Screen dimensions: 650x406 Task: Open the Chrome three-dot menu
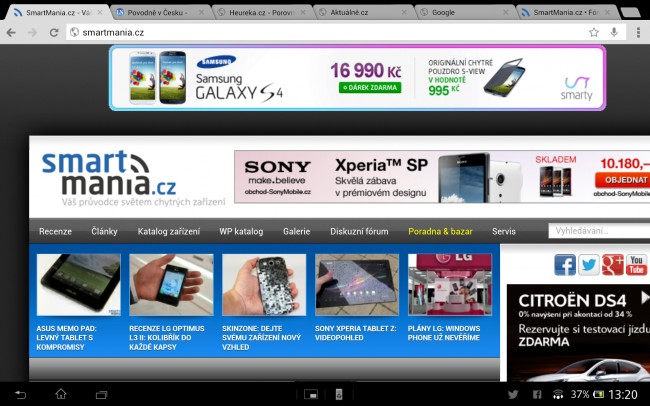point(638,32)
